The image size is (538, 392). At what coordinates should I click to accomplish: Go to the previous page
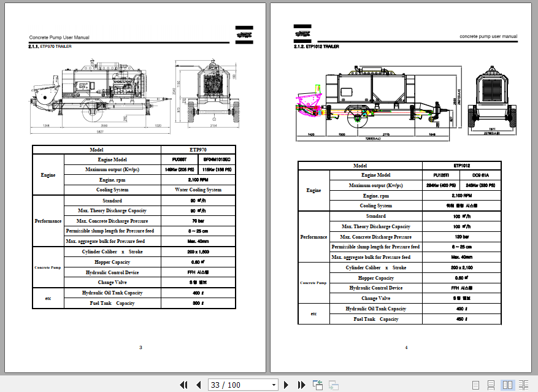coord(198,385)
